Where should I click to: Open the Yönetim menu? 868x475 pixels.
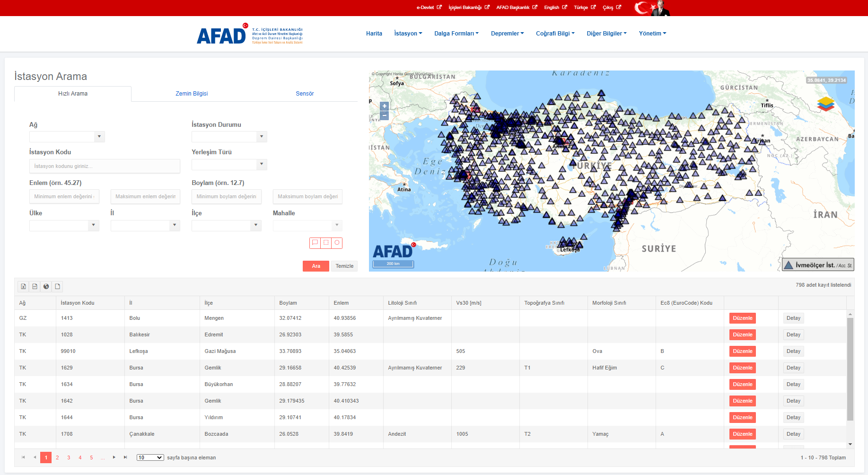point(652,34)
